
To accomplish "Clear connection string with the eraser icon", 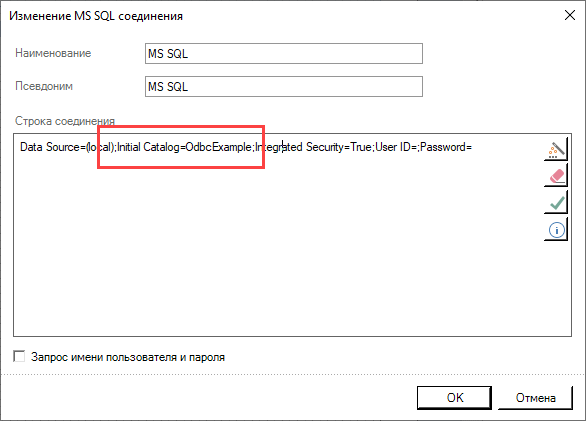I will coord(556,176).
